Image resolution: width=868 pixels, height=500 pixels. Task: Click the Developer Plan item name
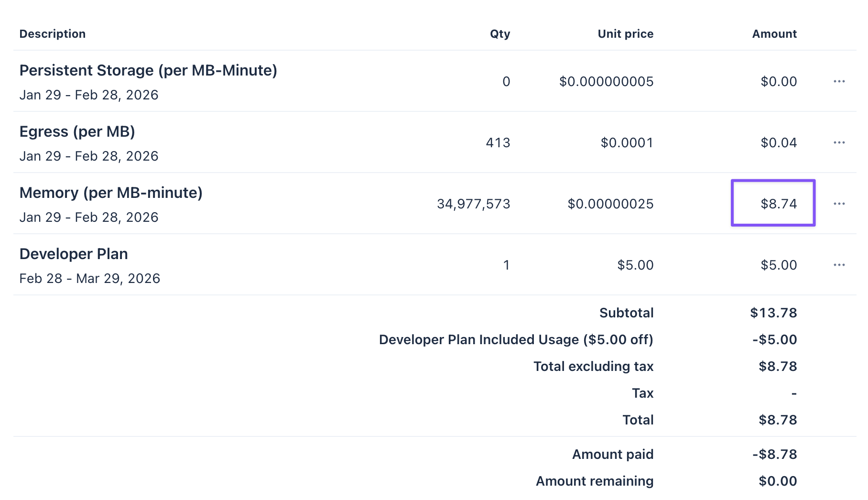click(74, 254)
